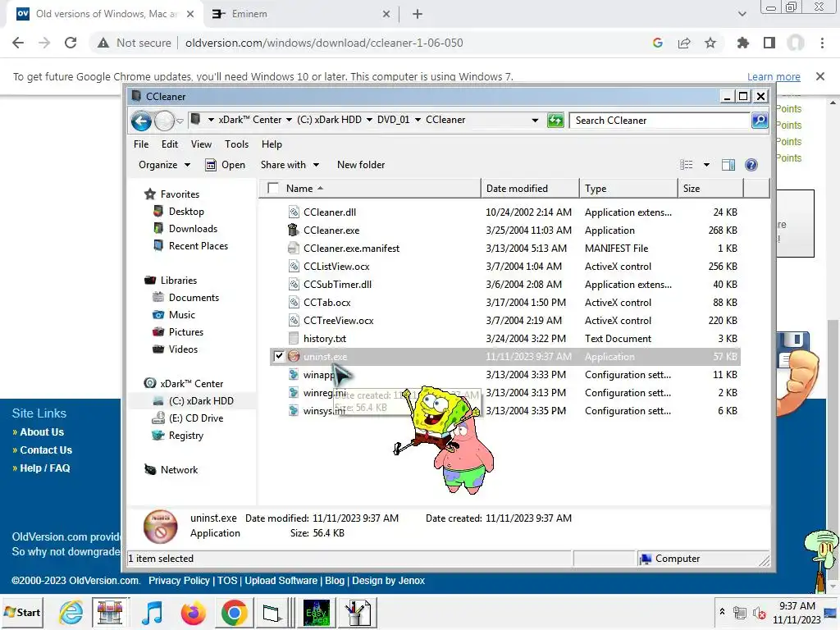Open Chrome three-dot menu
Screen dimensions: 840x630
822,43
